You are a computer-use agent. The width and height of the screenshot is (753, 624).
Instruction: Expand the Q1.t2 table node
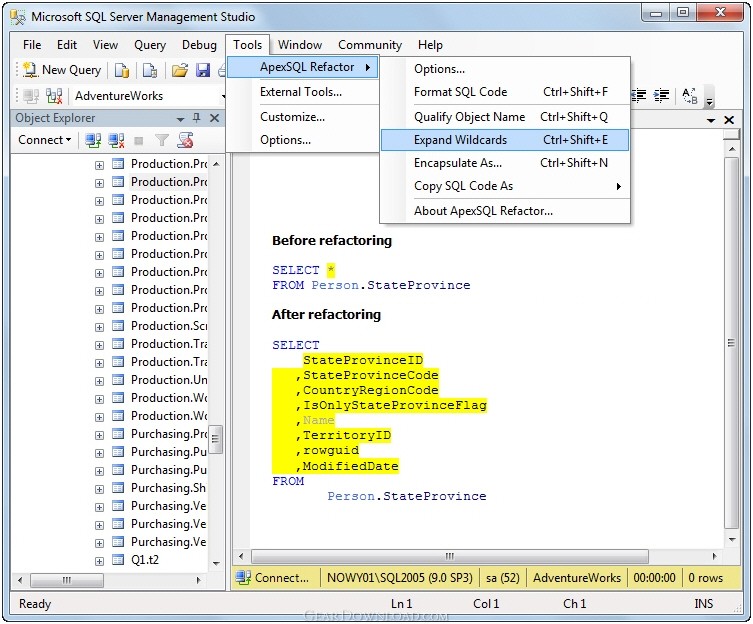point(99,561)
